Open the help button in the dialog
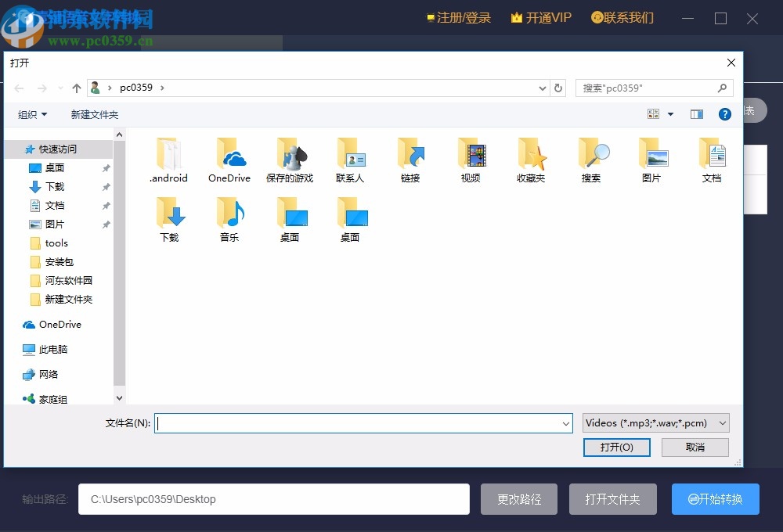Image resolution: width=783 pixels, height=532 pixels. pos(724,114)
